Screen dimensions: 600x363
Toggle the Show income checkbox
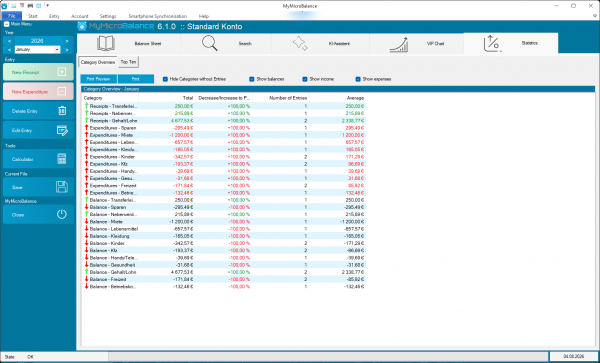coord(305,79)
